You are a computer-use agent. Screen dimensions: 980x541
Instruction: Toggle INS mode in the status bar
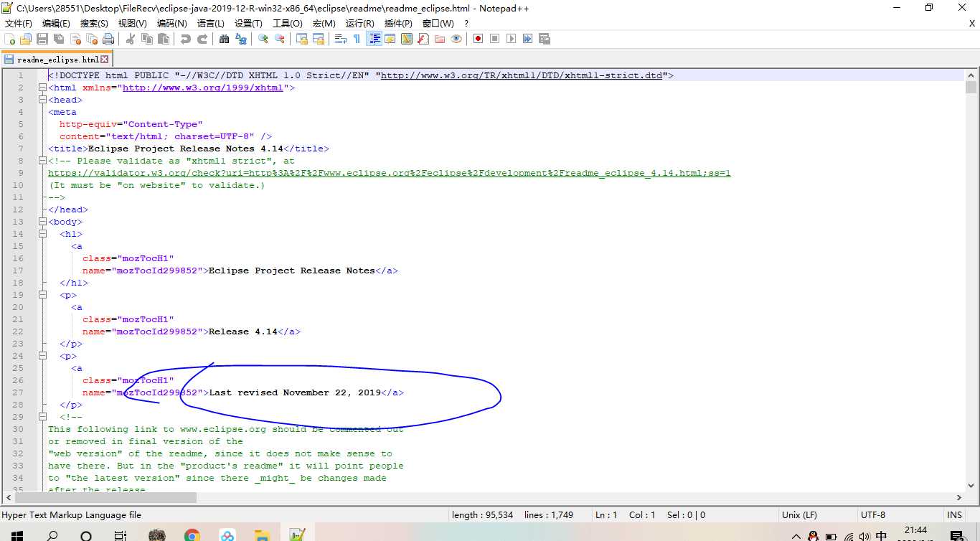(954, 514)
